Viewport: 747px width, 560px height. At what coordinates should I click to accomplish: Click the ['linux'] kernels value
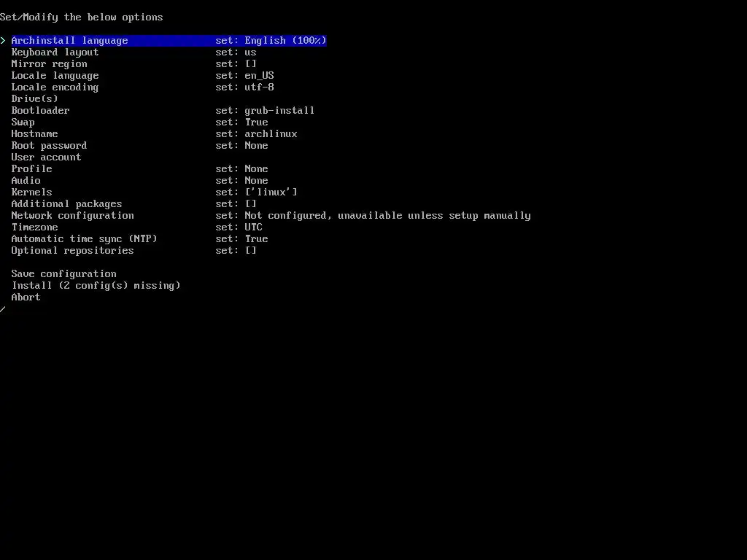click(x=271, y=192)
